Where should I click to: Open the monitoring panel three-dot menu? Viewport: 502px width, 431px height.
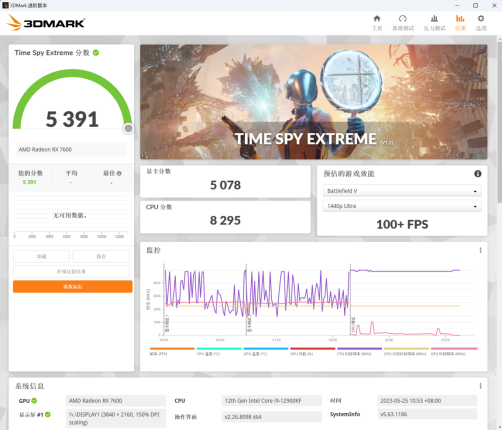pos(480,250)
